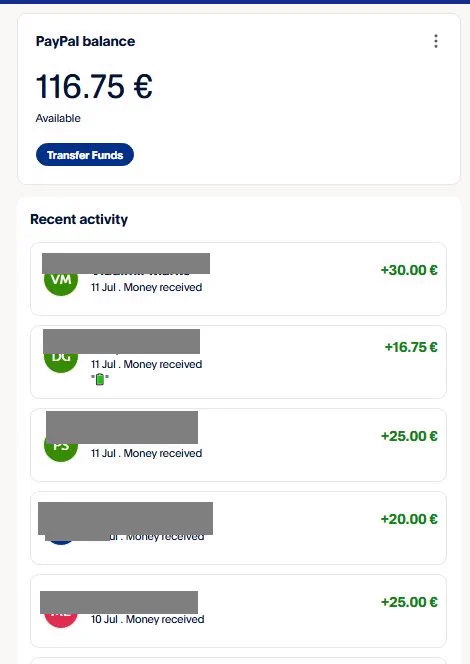Viewport: 470px width, 664px height.
Task: Select the +25.00 € amount on 11 Jul
Action: pos(409,436)
